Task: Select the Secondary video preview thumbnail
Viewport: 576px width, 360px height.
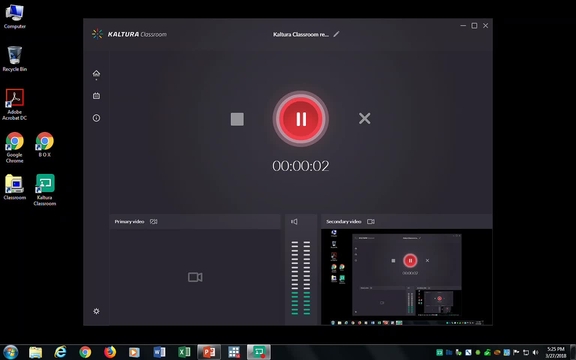Action: tap(407, 277)
